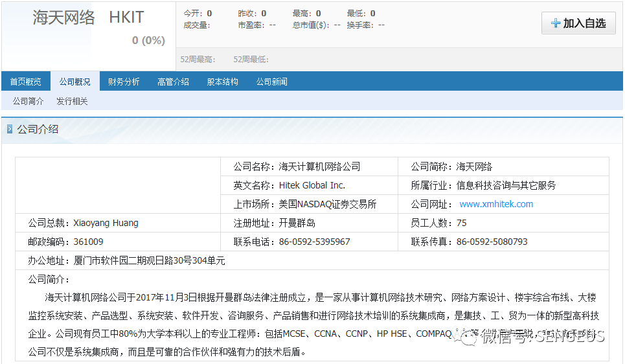This screenshot has height=364, width=625.
Task: Click the 公司介绍 section heading
Action: coord(38,129)
